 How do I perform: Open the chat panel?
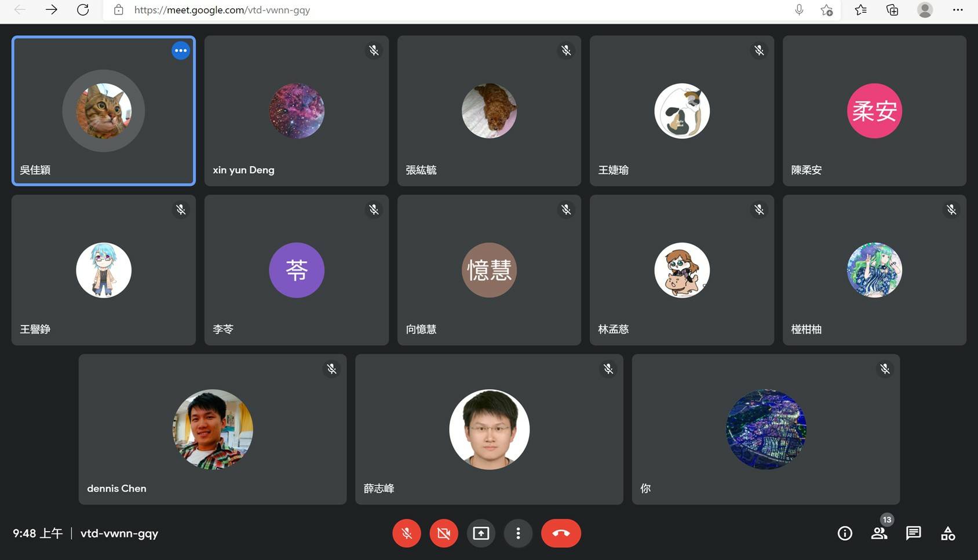click(913, 533)
